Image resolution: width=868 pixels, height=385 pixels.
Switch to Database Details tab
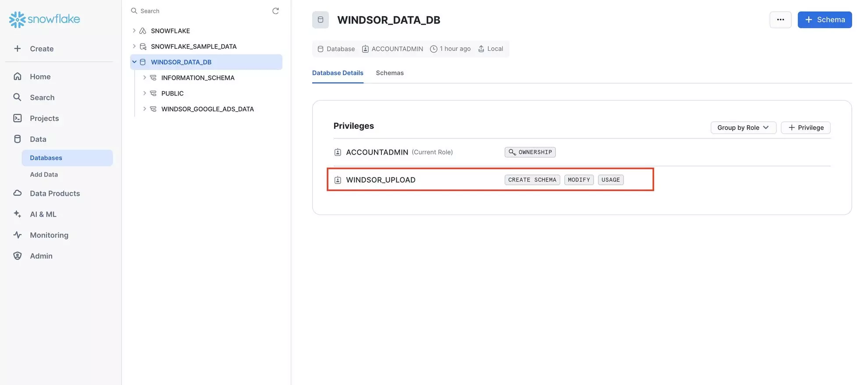click(338, 73)
